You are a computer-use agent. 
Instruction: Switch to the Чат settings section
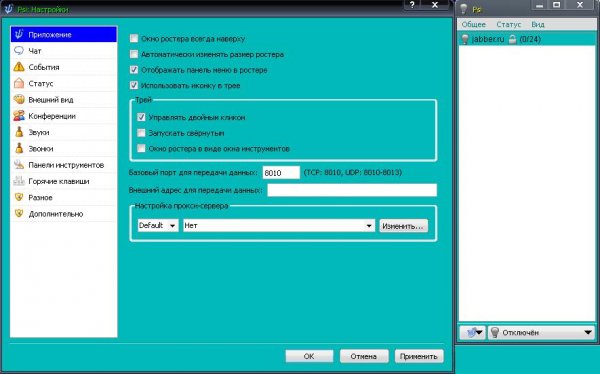click(x=64, y=51)
